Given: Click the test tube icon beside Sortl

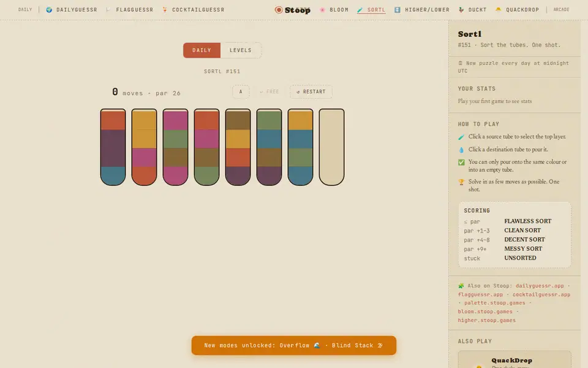Looking at the screenshot, I should pyautogui.click(x=360, y=10).
